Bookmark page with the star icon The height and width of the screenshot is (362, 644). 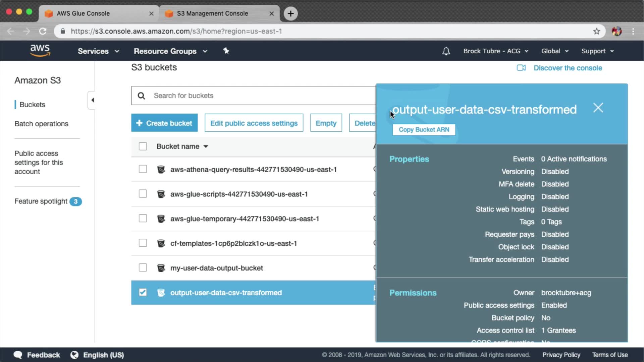(596, 31)
